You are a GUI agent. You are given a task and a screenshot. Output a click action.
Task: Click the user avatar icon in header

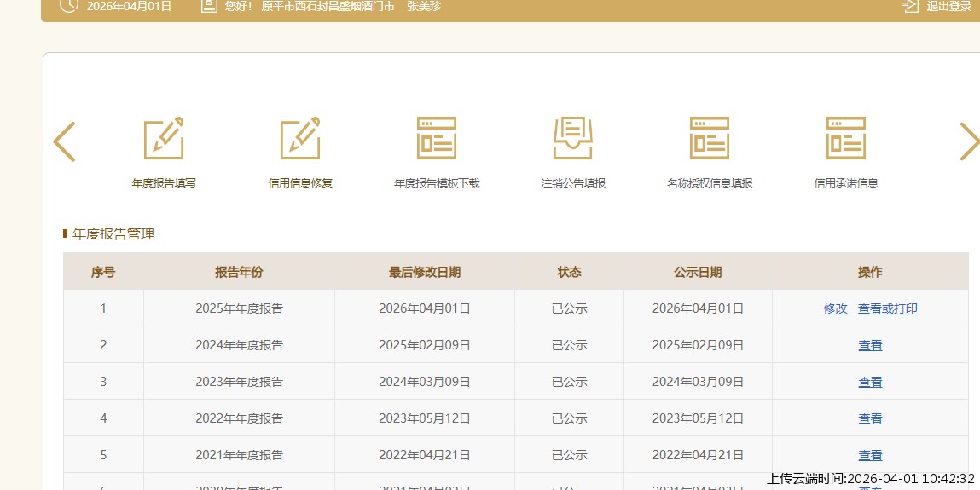pyautogui.click(x=209, y=6)
